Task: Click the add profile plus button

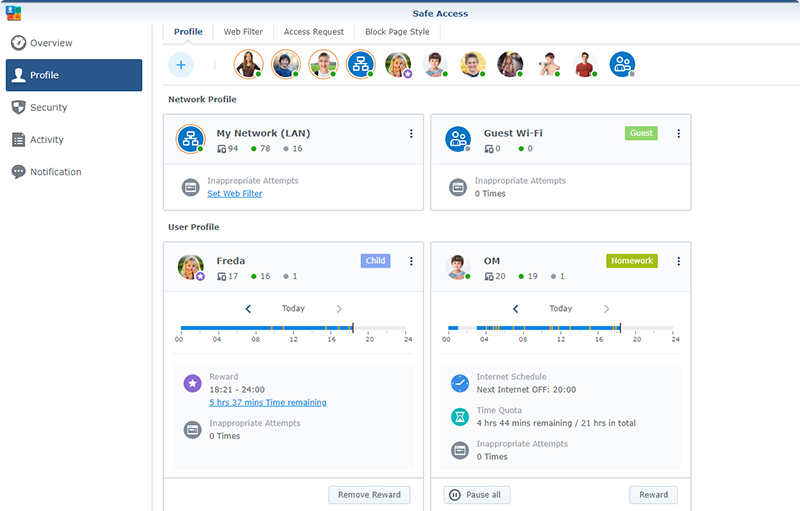Action: point(181,65)
